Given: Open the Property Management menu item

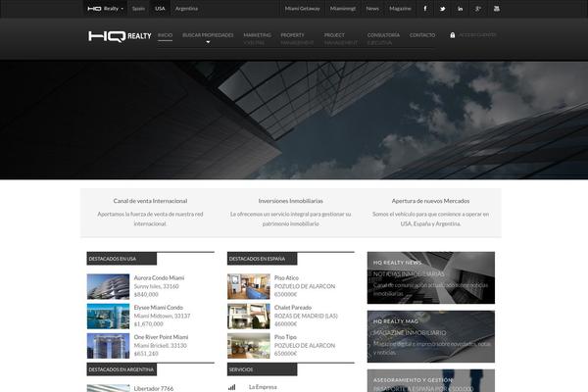Looking at the screenshot, I should [297, 38].
